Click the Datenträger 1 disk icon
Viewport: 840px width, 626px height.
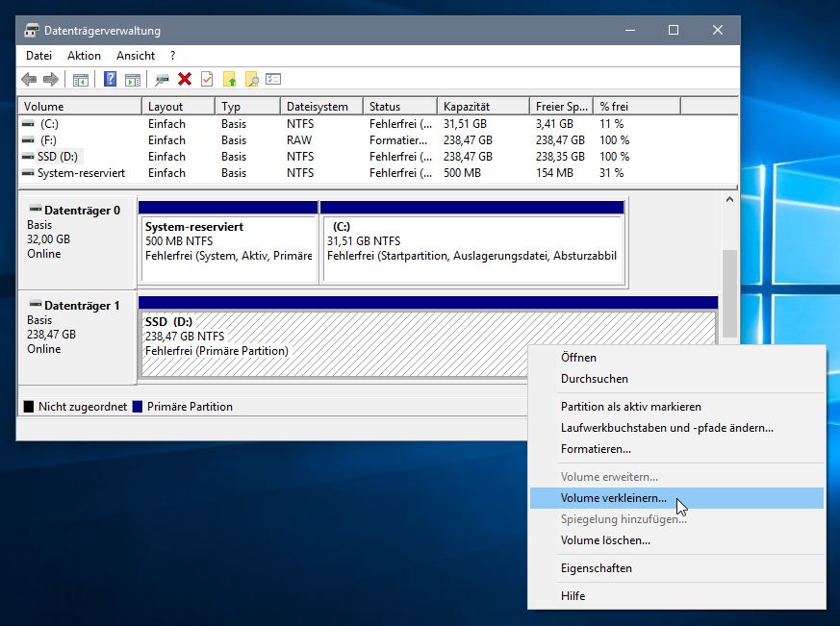point(36,304)
